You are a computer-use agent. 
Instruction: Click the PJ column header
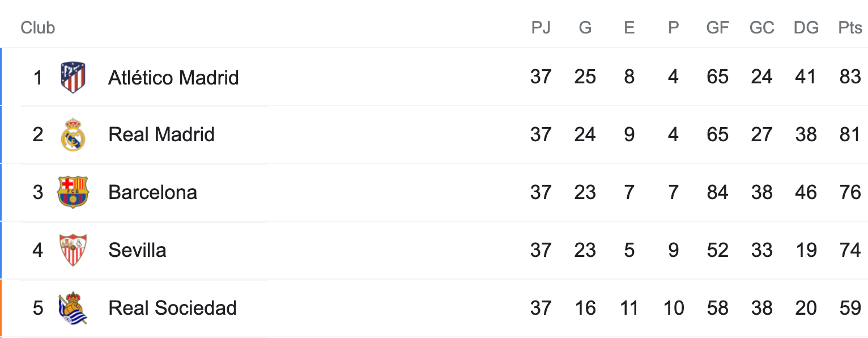tap(541, 28)
